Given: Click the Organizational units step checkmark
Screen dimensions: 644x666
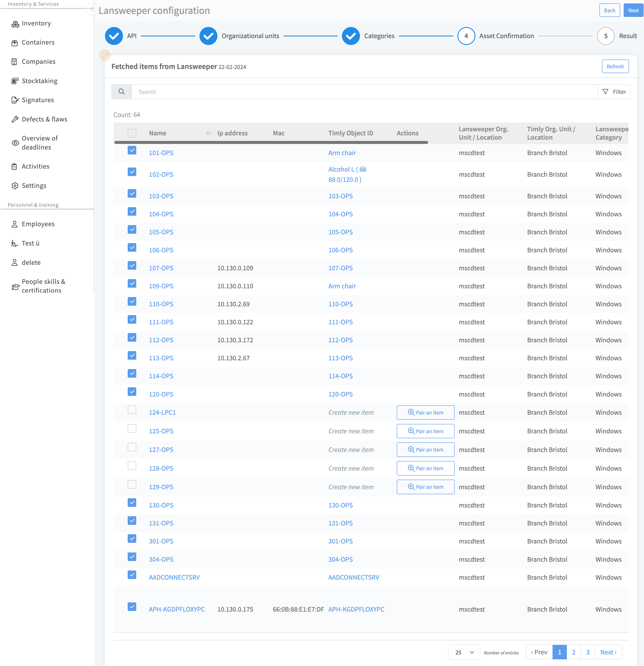Looking at the screenshot, I should [x=208, y=36].
